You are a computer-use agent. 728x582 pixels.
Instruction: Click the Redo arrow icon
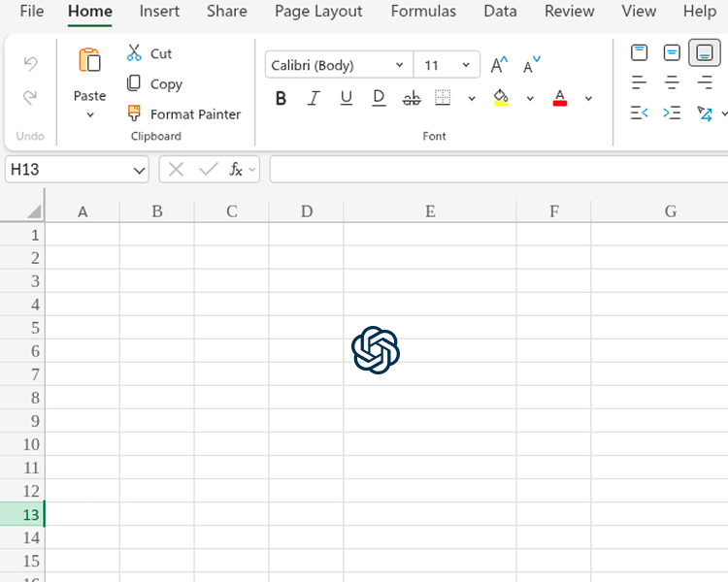[30, 97]
